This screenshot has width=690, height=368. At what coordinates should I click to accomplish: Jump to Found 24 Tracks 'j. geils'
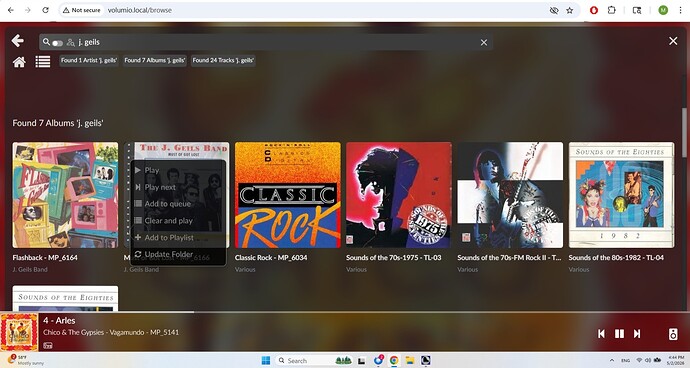point(223,60)
